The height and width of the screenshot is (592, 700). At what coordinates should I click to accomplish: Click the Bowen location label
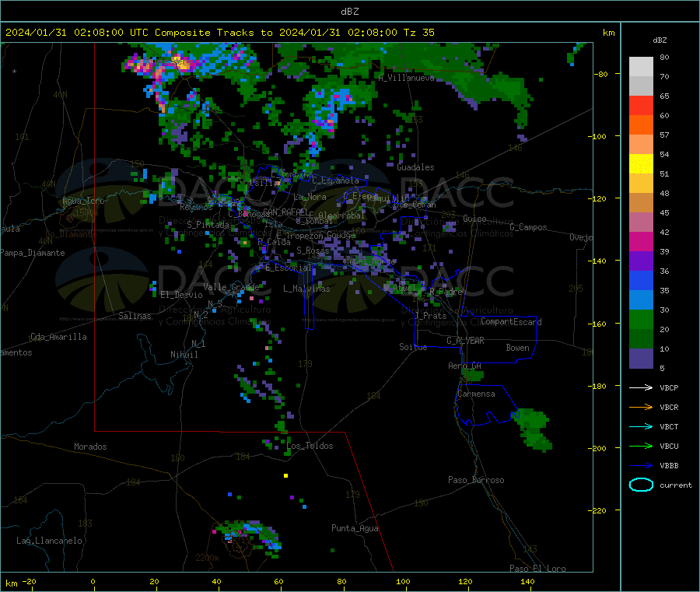pyautogui.click(x=517, y=348)
